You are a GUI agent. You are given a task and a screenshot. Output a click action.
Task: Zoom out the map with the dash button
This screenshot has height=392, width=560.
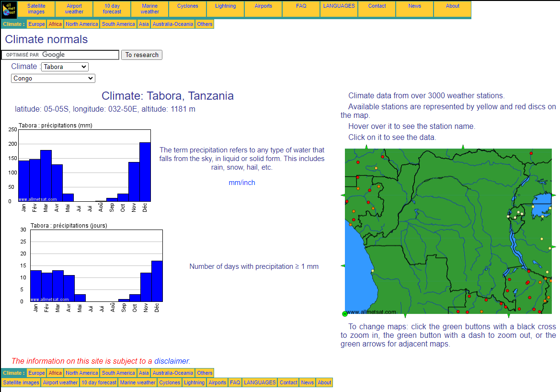(344, 314)
